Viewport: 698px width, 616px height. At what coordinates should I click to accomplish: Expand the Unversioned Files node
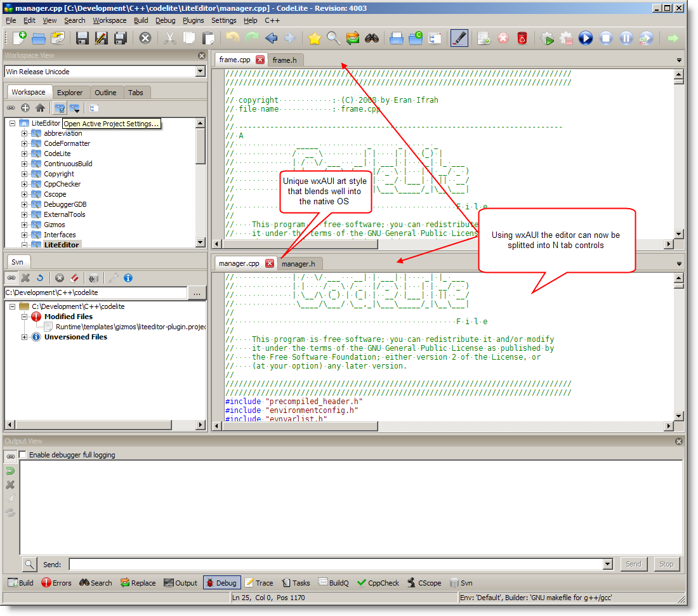tap(25, 337)
